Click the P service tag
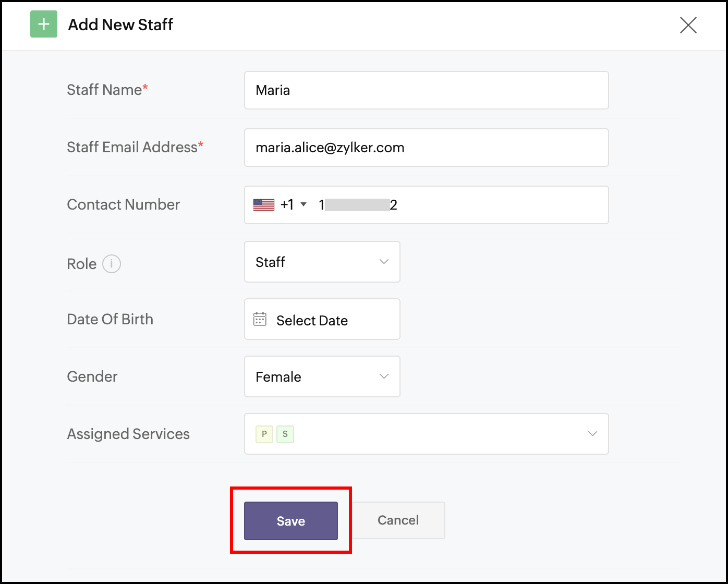 click(264, 434)
